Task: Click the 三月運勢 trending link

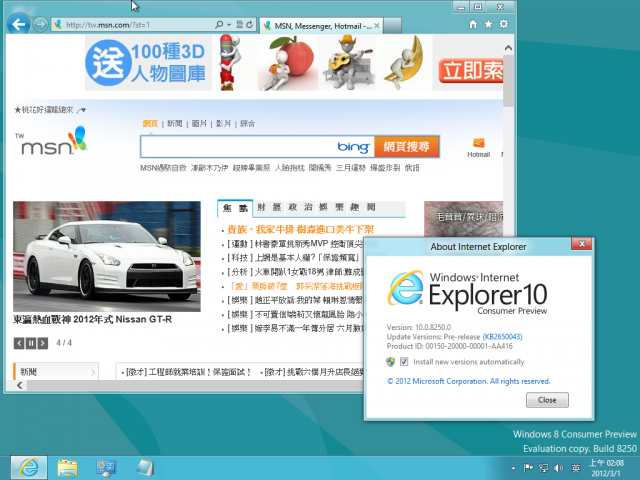Action: pyautogui.click(x=350, y=168)
